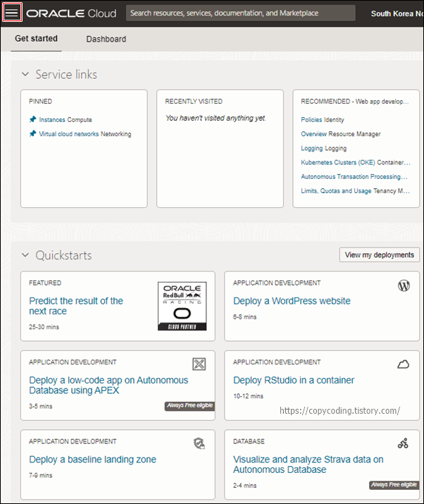Switch to the Get started tab
The image size is (424, 504).
coord(37,39)
